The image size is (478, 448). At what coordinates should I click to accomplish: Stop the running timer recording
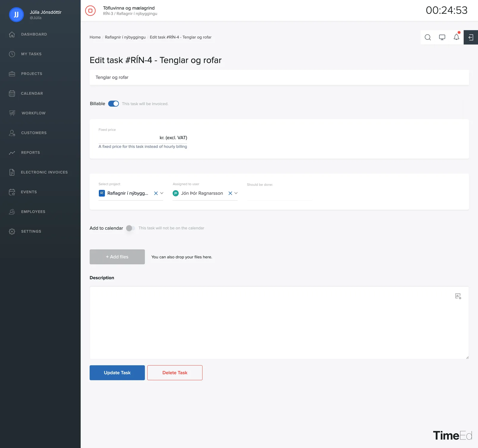click(90, 10)
